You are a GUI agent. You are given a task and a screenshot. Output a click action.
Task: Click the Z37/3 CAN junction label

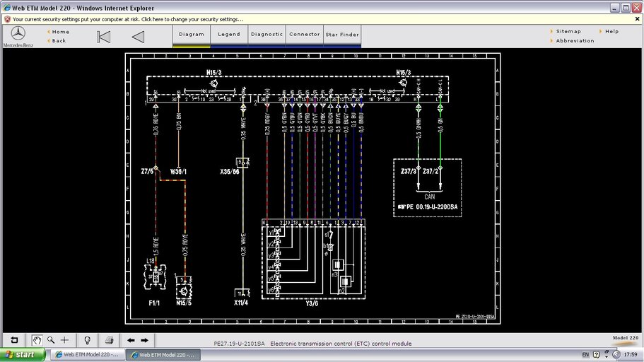click(x=409, y=171)
